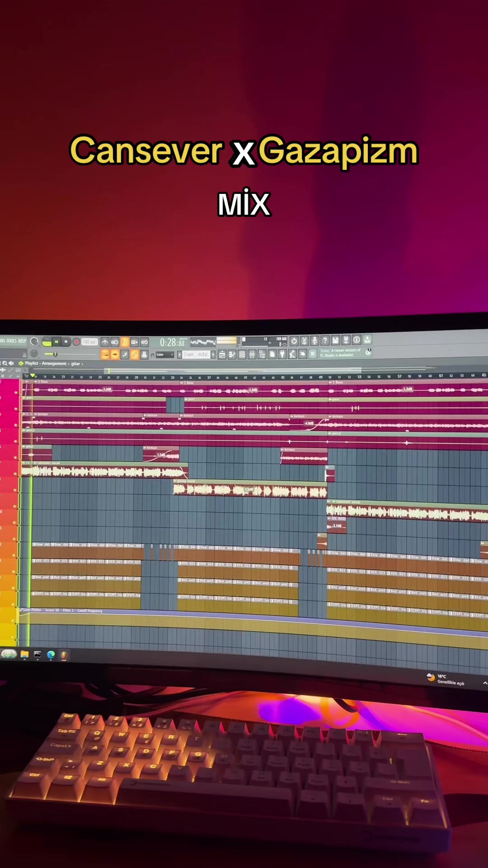Open Microsoft Edge from the taskbar
Image resolution: width=488 pixels, height=868 pixels.
click(51, 655)
